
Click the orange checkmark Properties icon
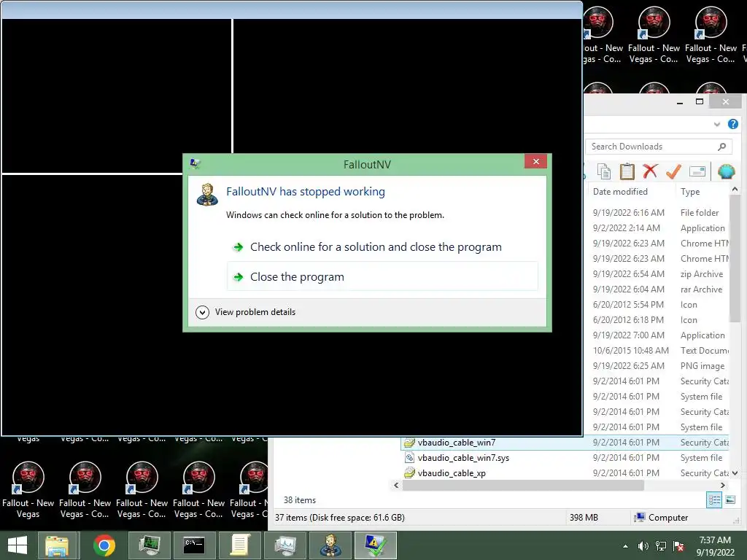(673, 171)
